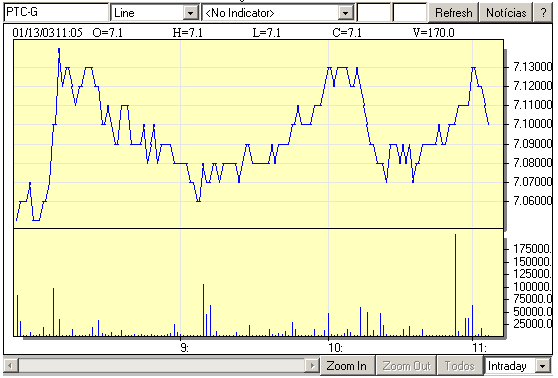Click the 7.07000 price axis label
558x378 pixels.
click(532, 182)
